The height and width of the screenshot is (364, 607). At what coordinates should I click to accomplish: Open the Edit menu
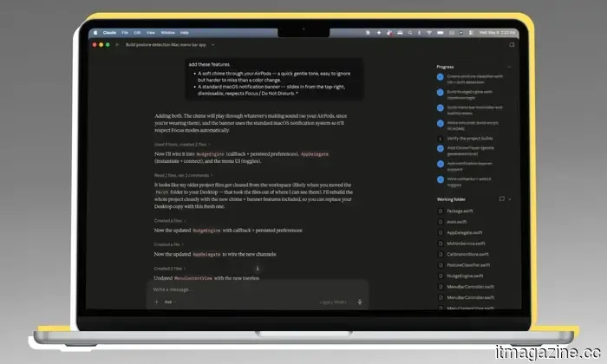point(137,32)
